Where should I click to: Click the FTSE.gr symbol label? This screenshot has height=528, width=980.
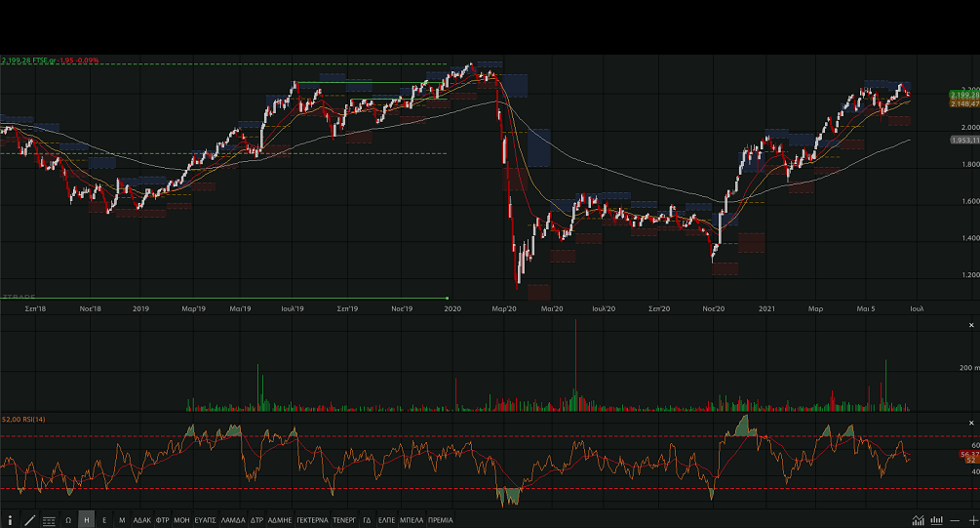pyautogui.click(x=41, y=60)
